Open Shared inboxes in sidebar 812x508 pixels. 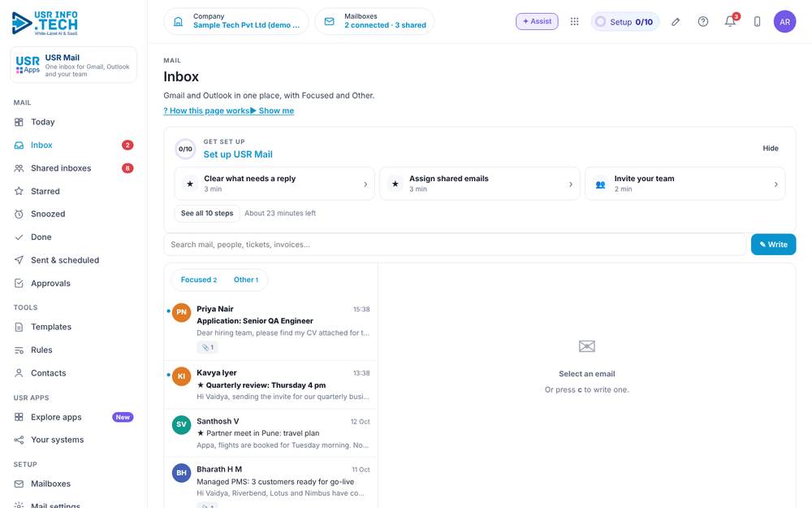[74, 168]
